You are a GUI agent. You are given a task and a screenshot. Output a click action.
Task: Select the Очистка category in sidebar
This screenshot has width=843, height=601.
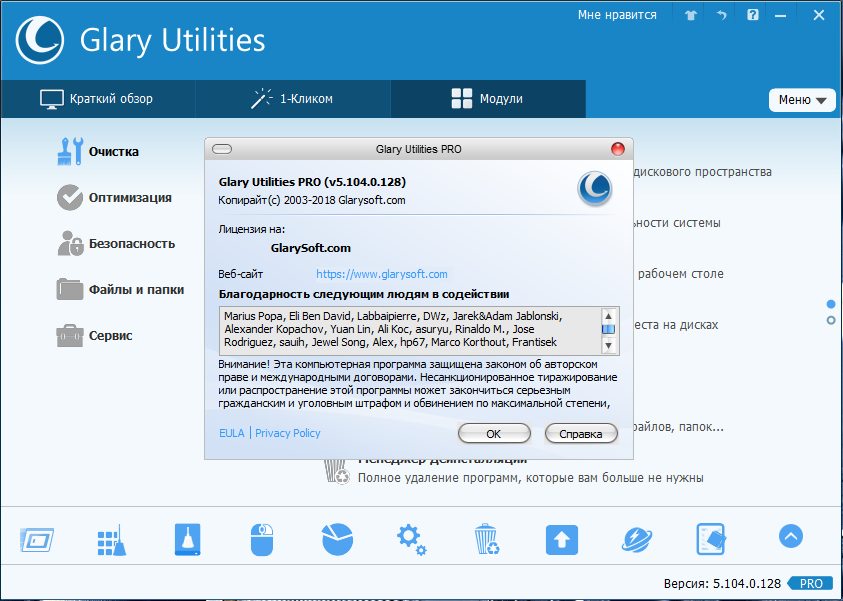click(x=98, y=152)
